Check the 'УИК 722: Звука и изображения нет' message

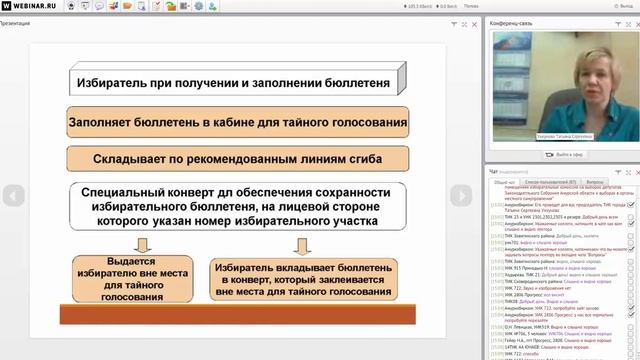(x=631, y=288)
